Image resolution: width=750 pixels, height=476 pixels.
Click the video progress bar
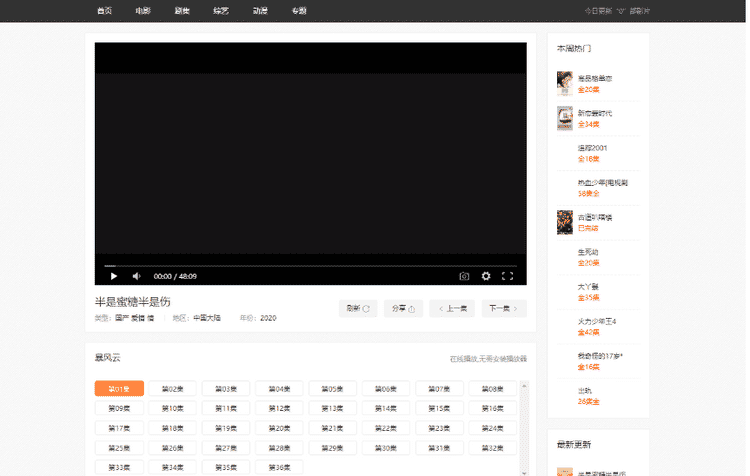click(310, 266)
